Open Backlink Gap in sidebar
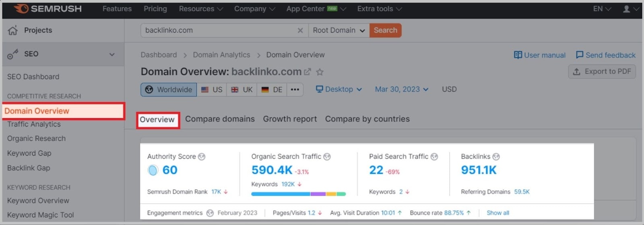644x225 pixels. 29,168
